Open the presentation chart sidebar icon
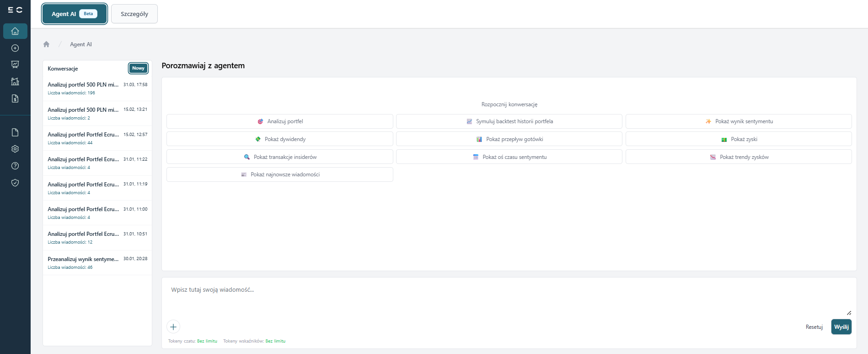Viewport: 868px width, 354px height. (15, 65)
